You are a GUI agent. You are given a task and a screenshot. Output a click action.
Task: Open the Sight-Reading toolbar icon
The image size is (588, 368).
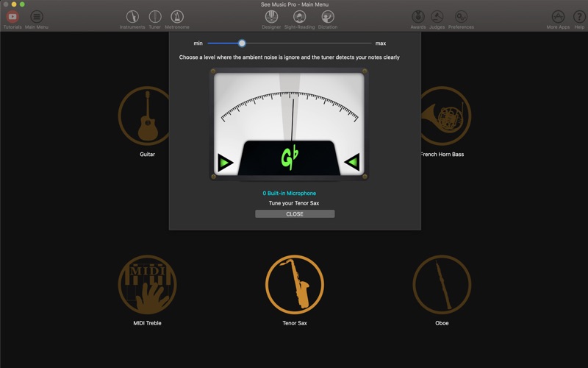pyautogui.click(x=299, y=17)
